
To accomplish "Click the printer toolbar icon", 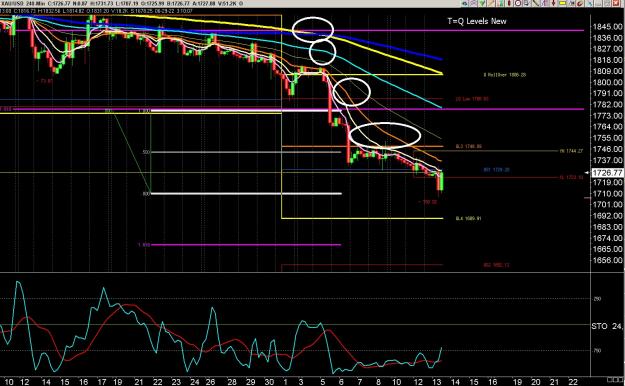I will point(527,3).
